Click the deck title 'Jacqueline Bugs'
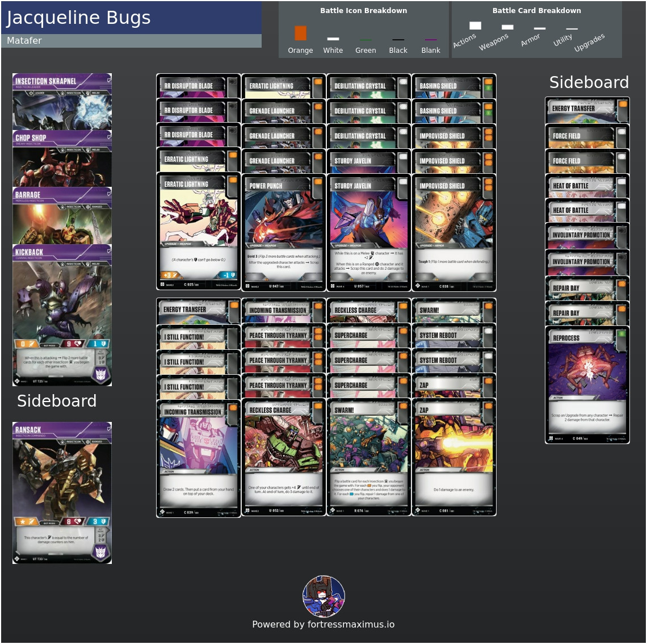The height and width of the screenshot is (644, 647). click(x=78, y=18)
